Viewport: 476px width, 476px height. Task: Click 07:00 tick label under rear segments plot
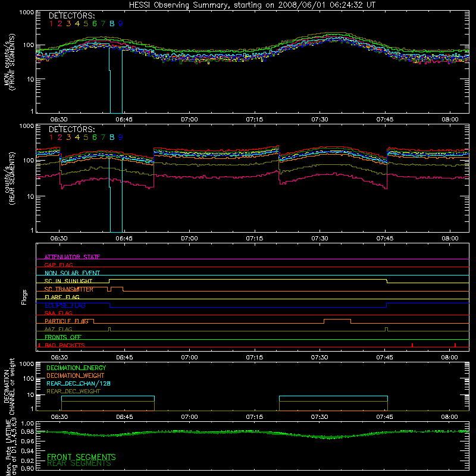click(189, 239)
